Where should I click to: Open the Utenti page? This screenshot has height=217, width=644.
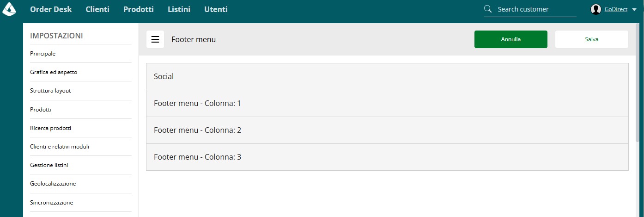point(216,9)
